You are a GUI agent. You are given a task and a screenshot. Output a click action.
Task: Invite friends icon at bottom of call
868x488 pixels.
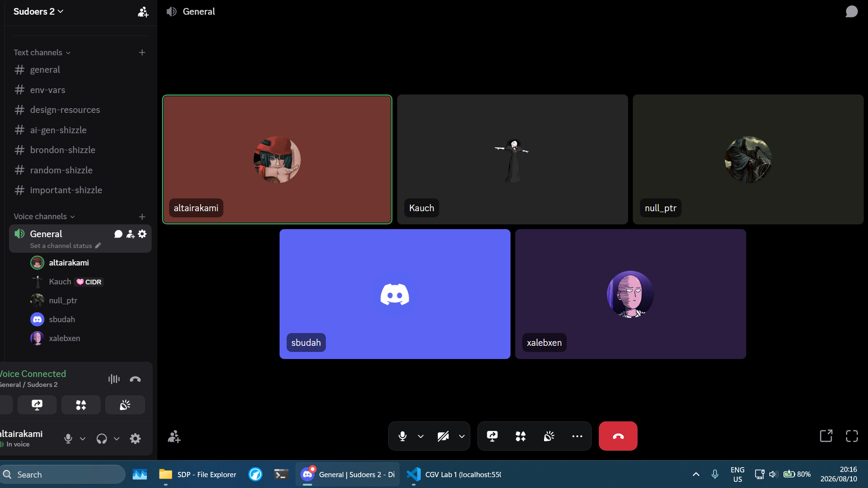coord(174,436)
